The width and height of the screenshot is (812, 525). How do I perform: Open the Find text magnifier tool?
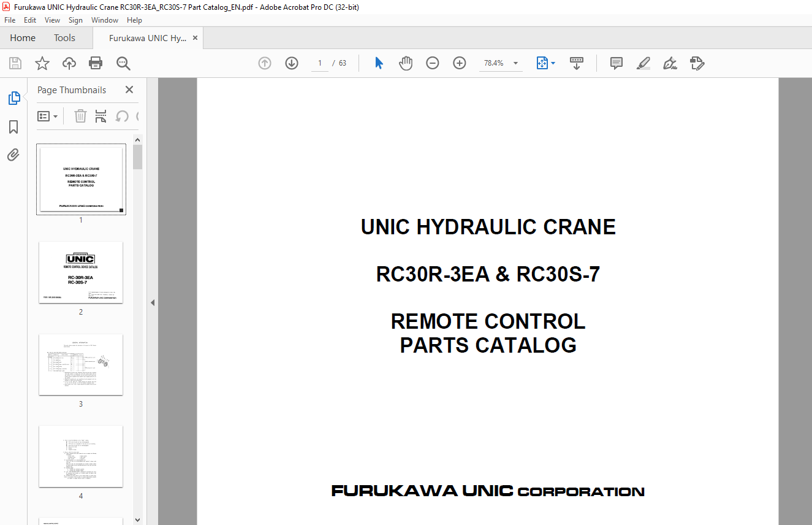point(123,63)
